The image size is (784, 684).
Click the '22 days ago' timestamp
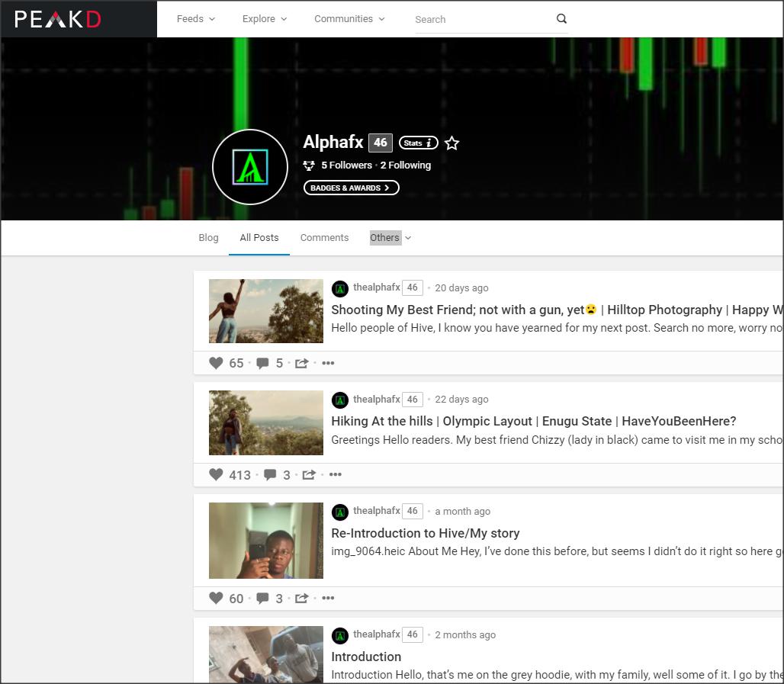(461, 400)
